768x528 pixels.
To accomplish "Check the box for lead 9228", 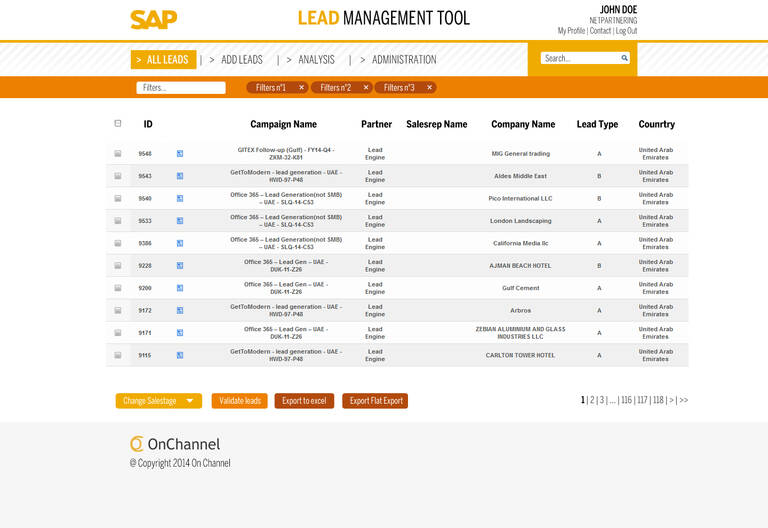I will [118, 265].
